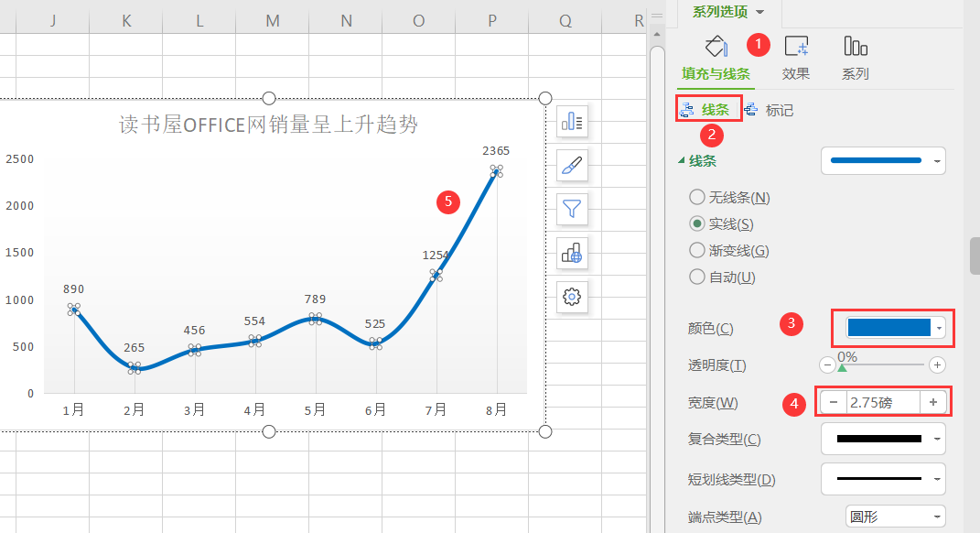Select the 自动 automatic line option
Viewport: 980px width, 533px height.
[697, 277]
